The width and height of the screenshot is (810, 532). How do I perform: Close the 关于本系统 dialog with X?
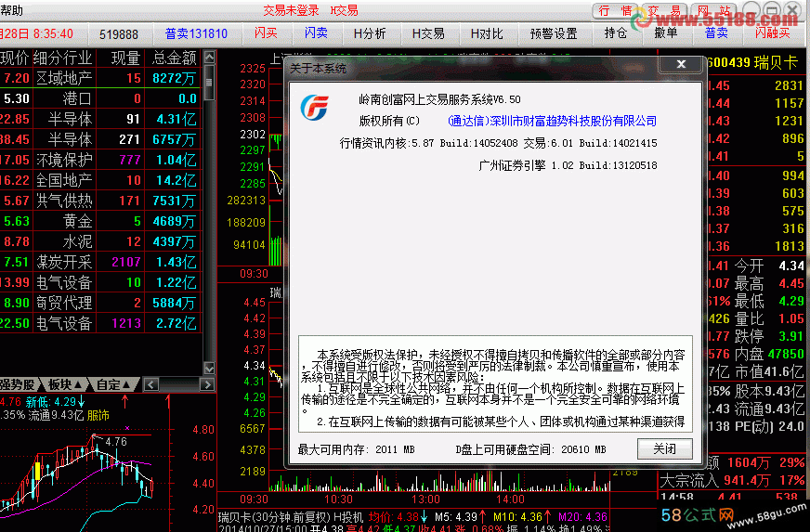tap(681, 64)
